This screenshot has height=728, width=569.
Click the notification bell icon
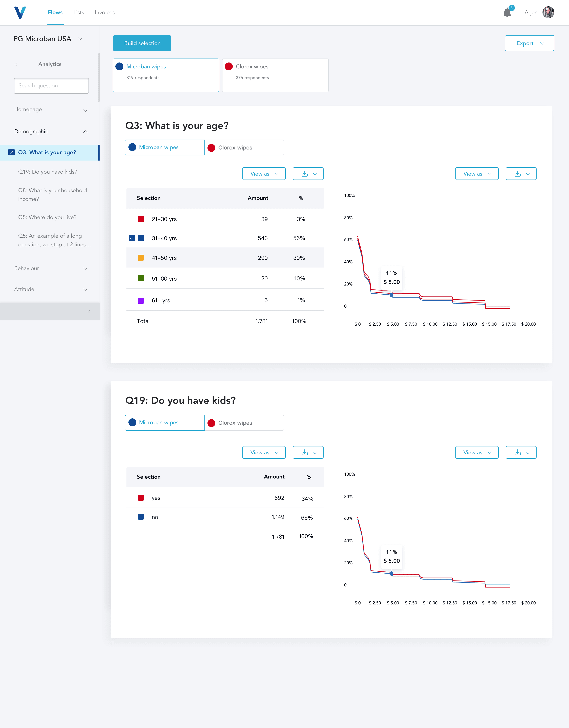(x=507, y=13)
